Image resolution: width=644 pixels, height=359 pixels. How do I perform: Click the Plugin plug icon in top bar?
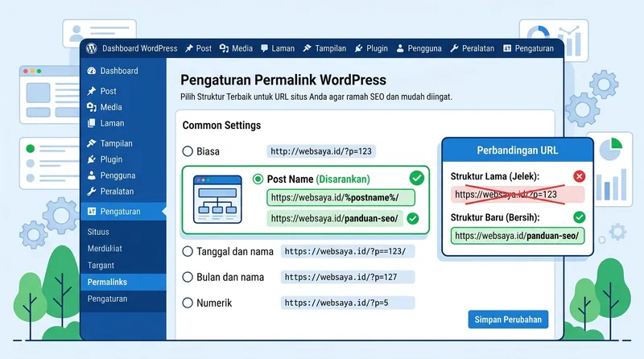(358, 48)
